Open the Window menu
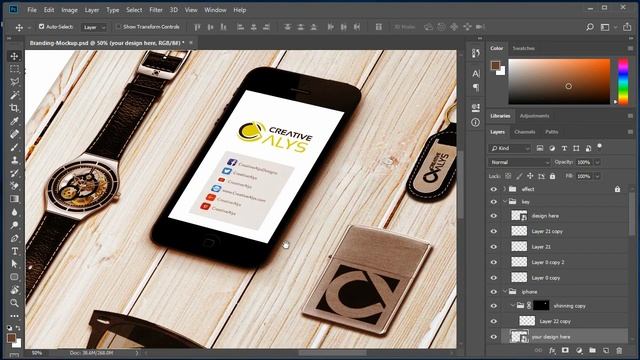The width and height of the screenshot is (640, 360). tap(215, 10)
